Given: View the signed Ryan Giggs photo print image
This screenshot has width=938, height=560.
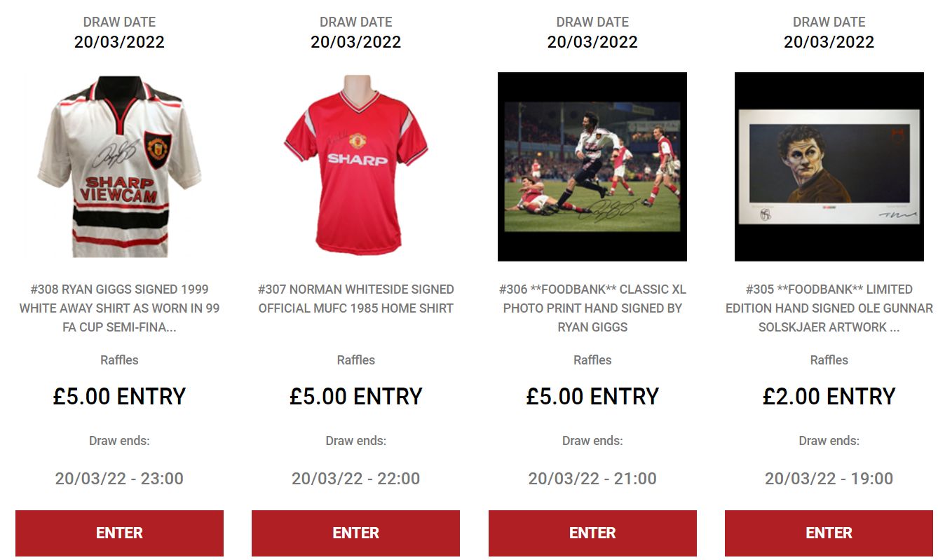Looking at the screenshot, I should click(592, 167).
